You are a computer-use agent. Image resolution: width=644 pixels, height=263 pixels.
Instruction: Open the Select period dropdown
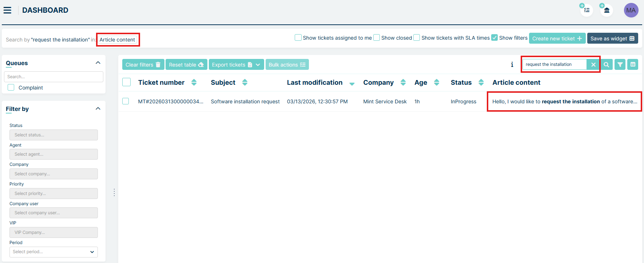(x=53, y=252)
